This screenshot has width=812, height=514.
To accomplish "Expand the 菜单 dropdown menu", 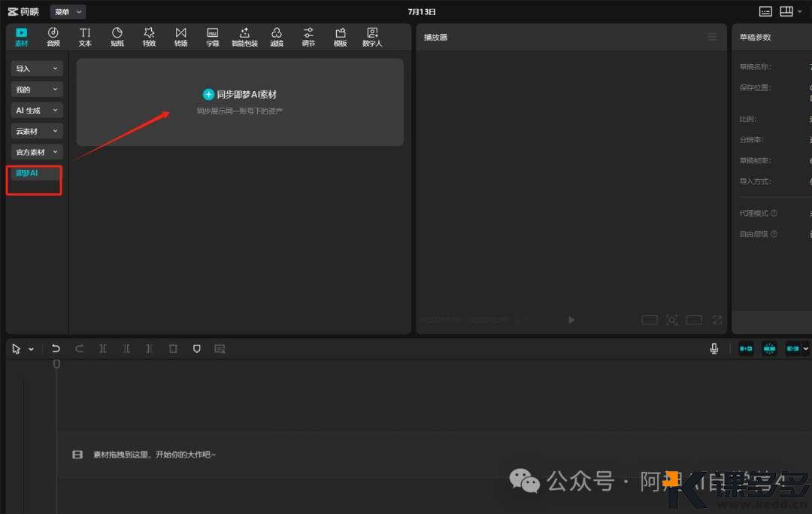I will point(68,12).
